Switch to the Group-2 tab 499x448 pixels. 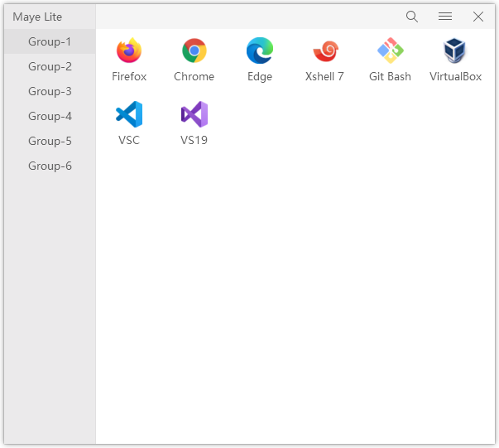click(50, 66)
